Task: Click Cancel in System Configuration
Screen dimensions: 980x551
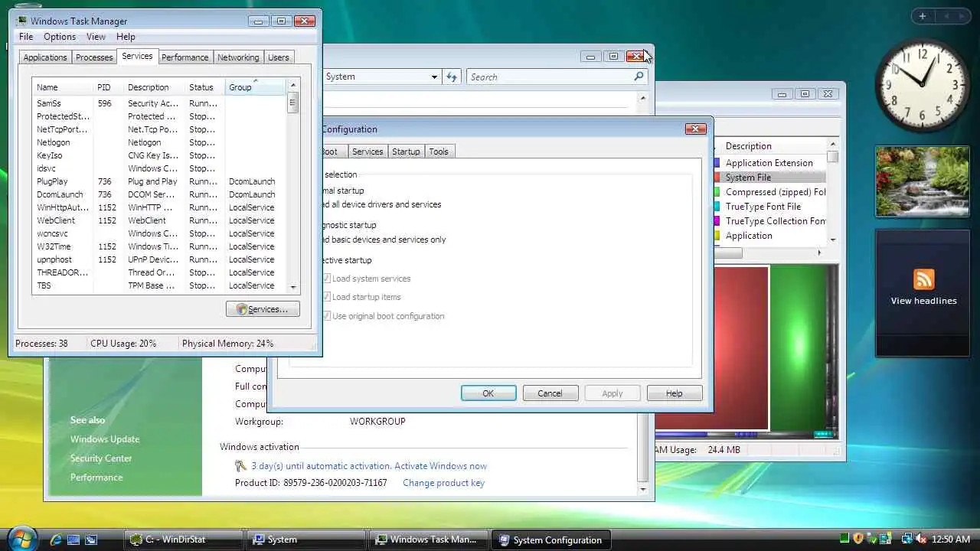Action: tap(550, 393)
